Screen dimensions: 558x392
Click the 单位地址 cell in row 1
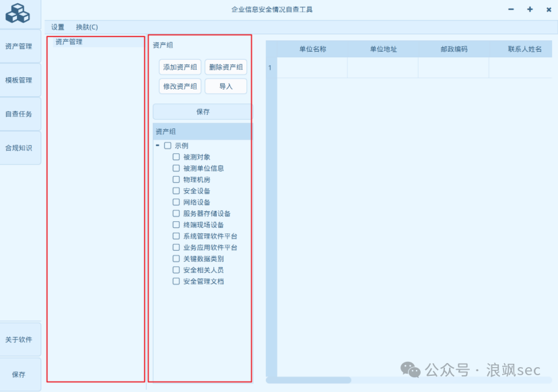383,67
